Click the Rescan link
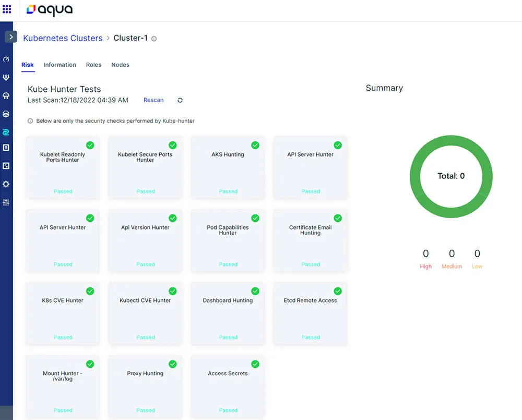The width and height of the screenshot is (522, 420). pos(153,100)
